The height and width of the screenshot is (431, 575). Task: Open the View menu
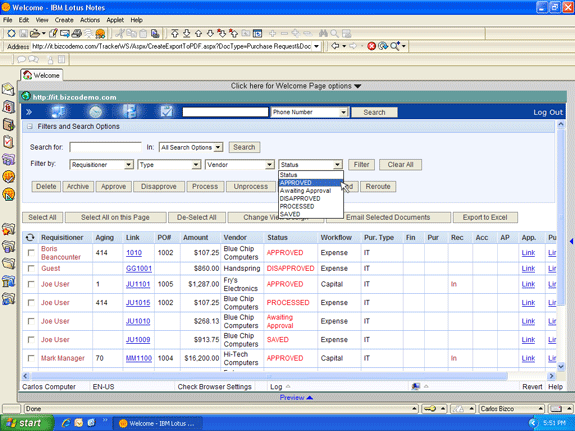tap(42, 20)
